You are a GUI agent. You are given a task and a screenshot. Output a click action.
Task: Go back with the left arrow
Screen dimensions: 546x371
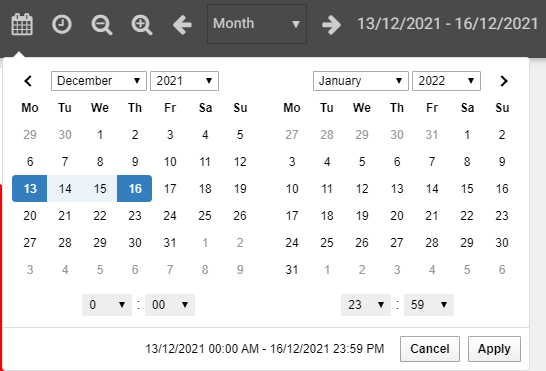[182, 25]
